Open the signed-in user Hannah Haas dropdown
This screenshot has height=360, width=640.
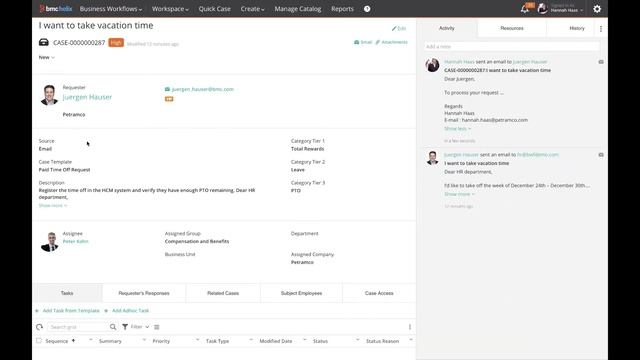point(567,9)
